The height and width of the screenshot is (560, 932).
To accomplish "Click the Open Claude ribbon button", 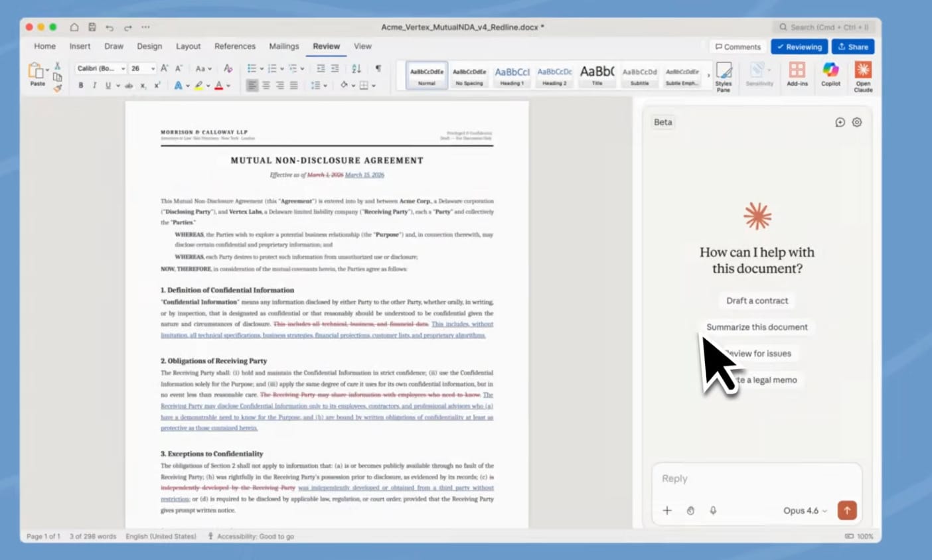I will (863, 76).
